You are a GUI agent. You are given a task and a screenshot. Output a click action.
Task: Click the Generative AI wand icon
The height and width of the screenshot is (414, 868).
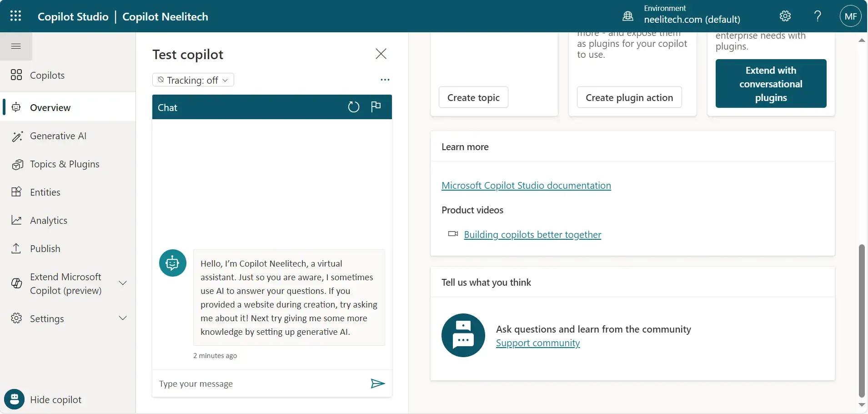17,136
